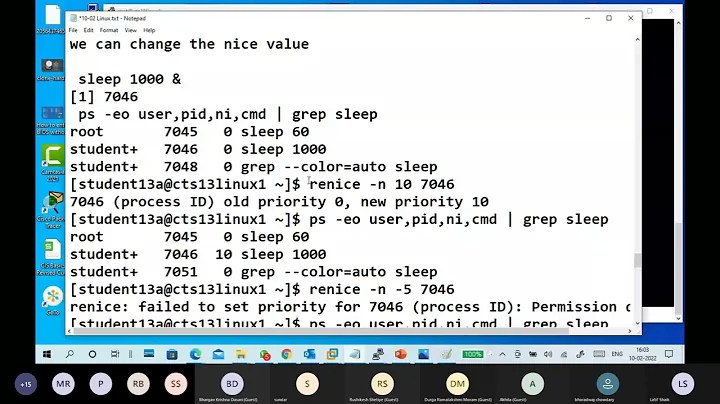
Task: Click Notepad vertical scrollbar thumb
Action: coord(637,260)
